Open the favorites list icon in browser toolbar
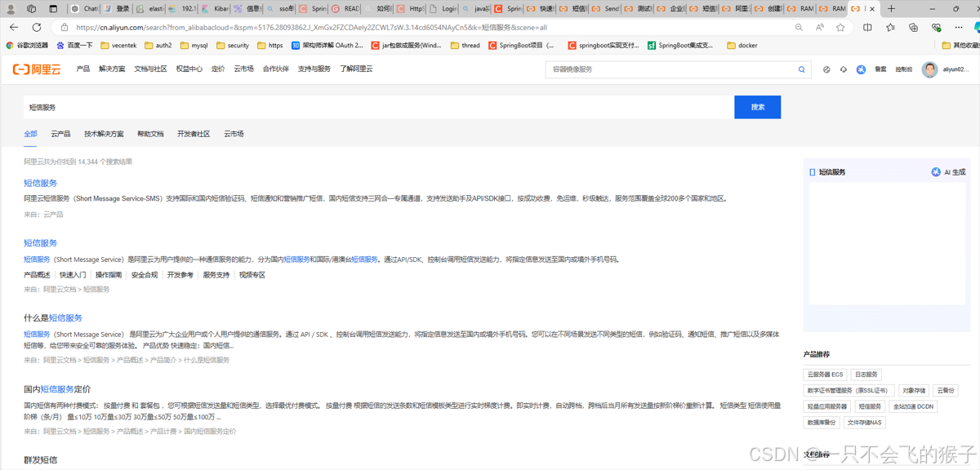 pos(890,27)
